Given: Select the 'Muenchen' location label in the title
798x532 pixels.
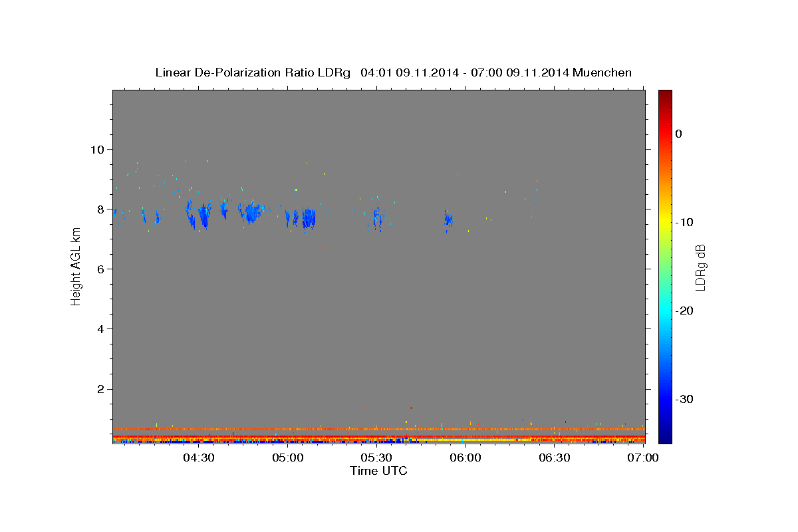Looking at the screenshot, I should pyautogui.click(x=602, y=72).
